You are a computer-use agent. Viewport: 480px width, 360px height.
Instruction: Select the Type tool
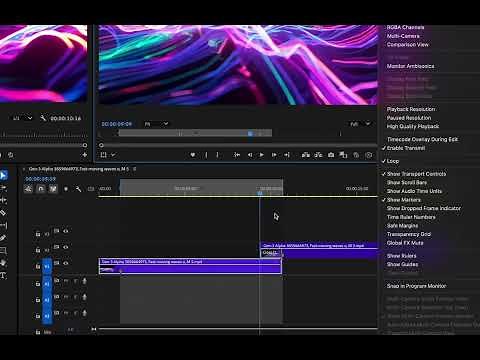point(3,275)
